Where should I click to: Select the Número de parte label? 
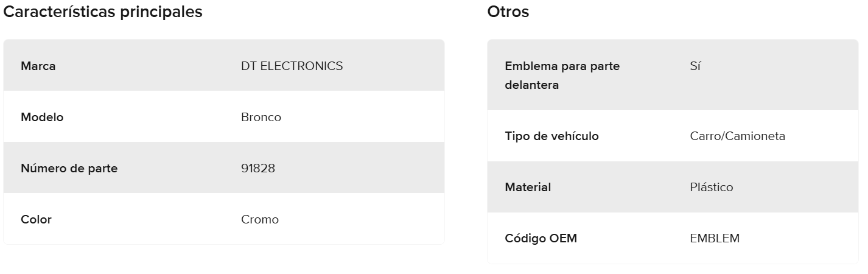[69, 168]
